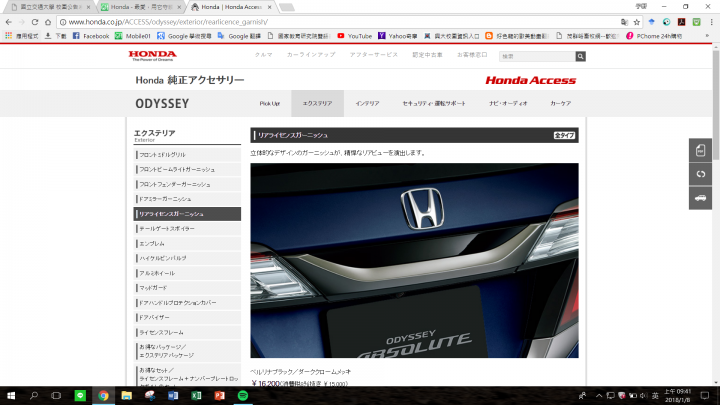The width and height of the screenshot is (720, 405).
Task: Open Task View from taskbar
Action: click(56, 395)
